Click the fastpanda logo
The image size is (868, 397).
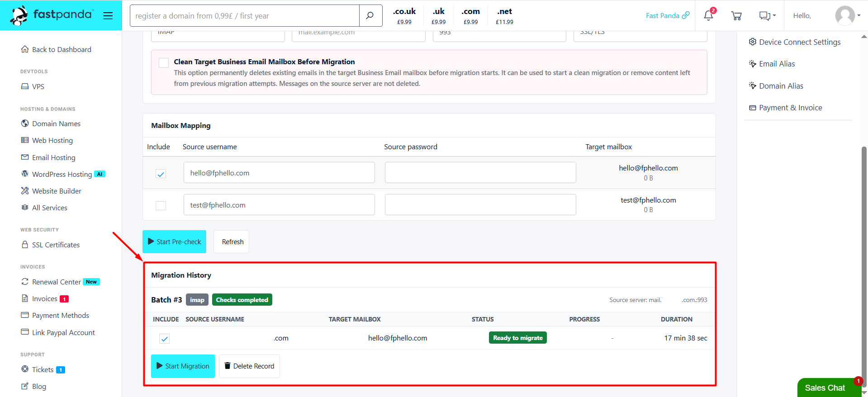(x=52, y=15)
